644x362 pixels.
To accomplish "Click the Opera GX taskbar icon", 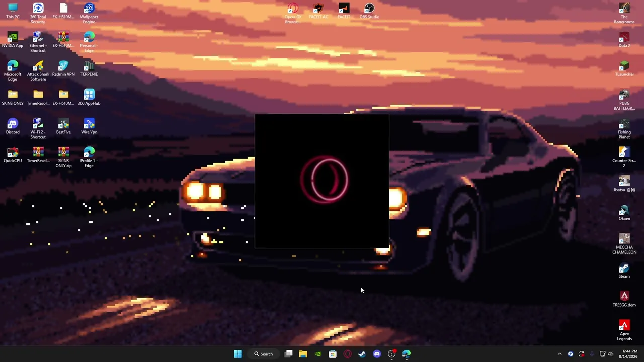I will pos(347,354).
